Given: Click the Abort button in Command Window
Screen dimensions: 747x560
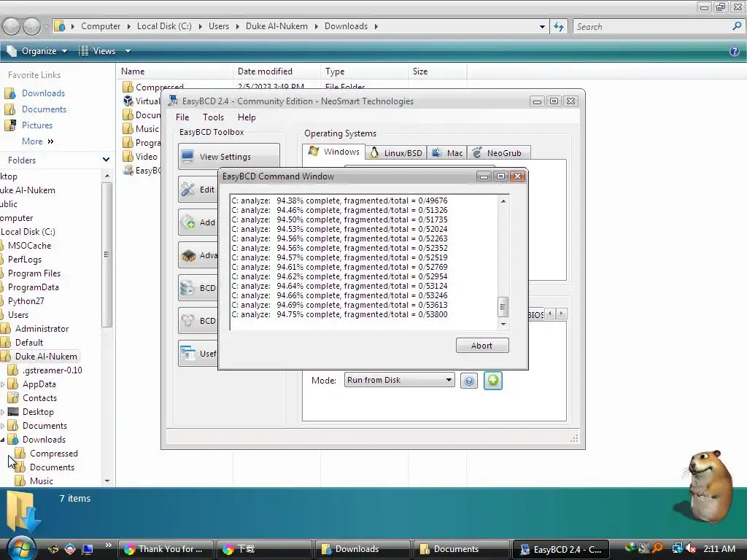Looking at the screenshot, I should pos(482,346).
